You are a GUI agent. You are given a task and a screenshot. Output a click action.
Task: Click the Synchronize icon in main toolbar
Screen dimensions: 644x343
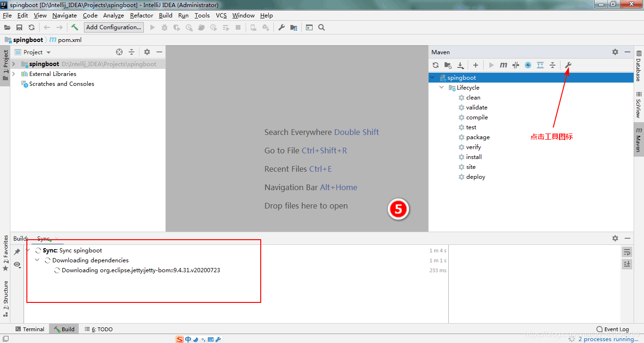[x=32, y=27]
